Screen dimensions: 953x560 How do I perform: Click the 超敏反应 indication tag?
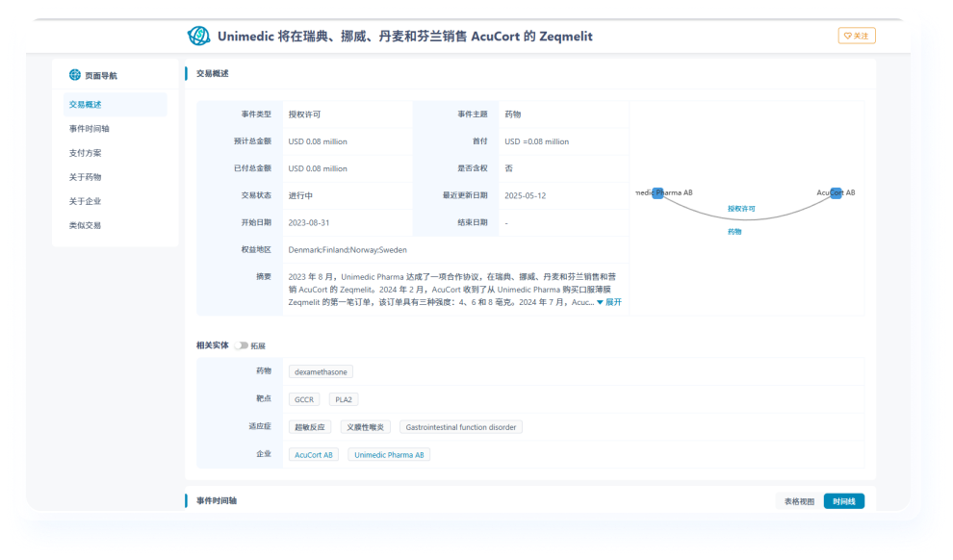310,427
